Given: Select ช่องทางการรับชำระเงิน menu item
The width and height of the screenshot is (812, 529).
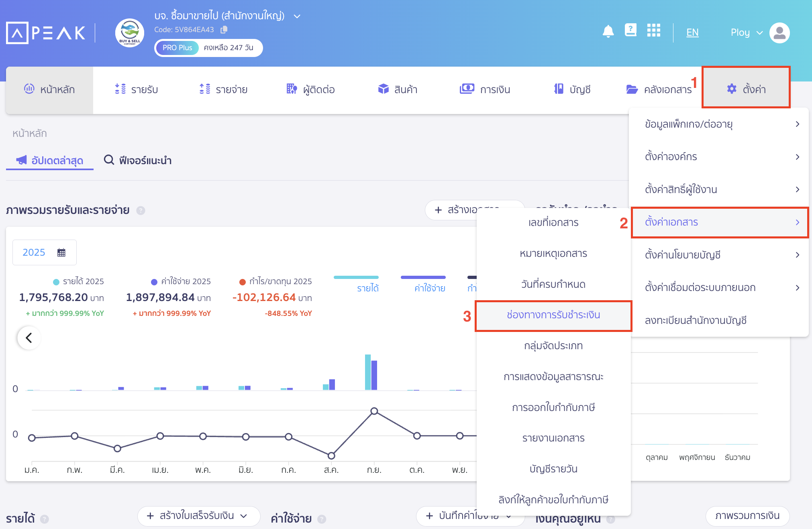Looking at the screenshot, I should coord(553,315).
